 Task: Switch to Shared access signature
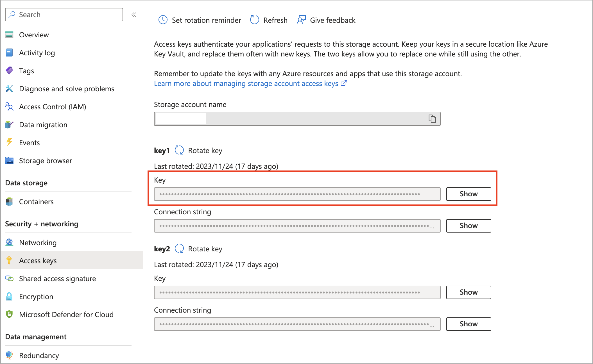[x=57, y=278]
